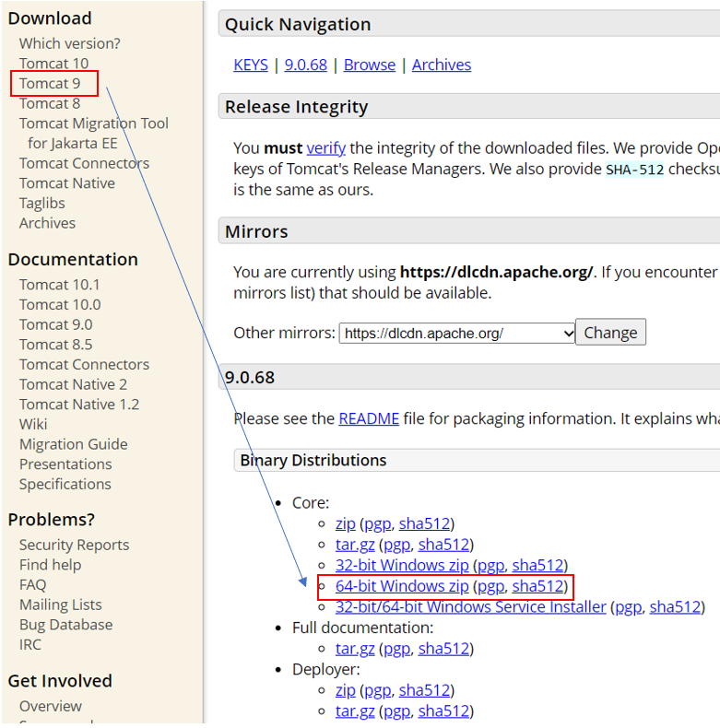Open sha512 for Full documentation tar.gz
This screenshot has height=728, width=720.
coord(444,649)
